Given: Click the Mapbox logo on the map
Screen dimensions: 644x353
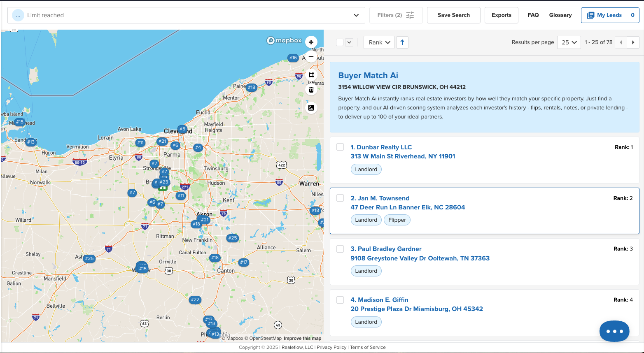Looking at the screenshot, I should coord(284,40).
